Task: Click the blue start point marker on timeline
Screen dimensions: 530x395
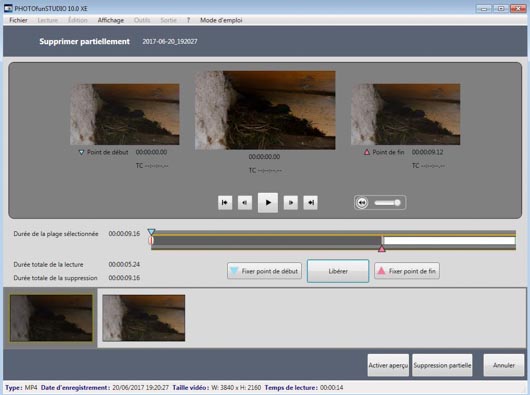Action: [151, 232]
